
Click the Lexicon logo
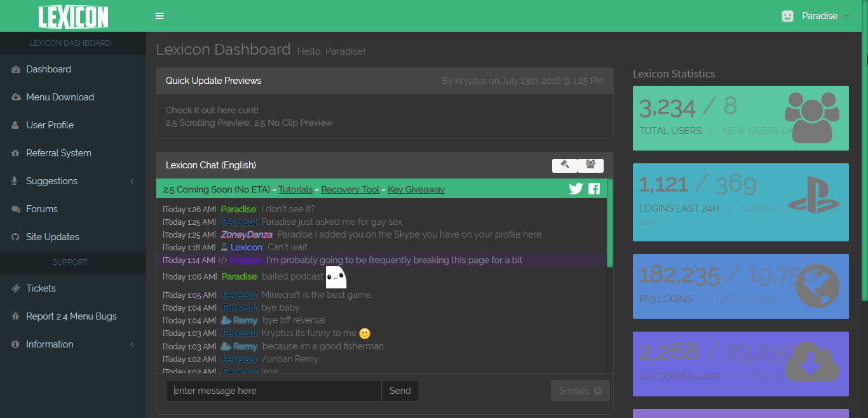pyautogui.click(x=73, y=17)
